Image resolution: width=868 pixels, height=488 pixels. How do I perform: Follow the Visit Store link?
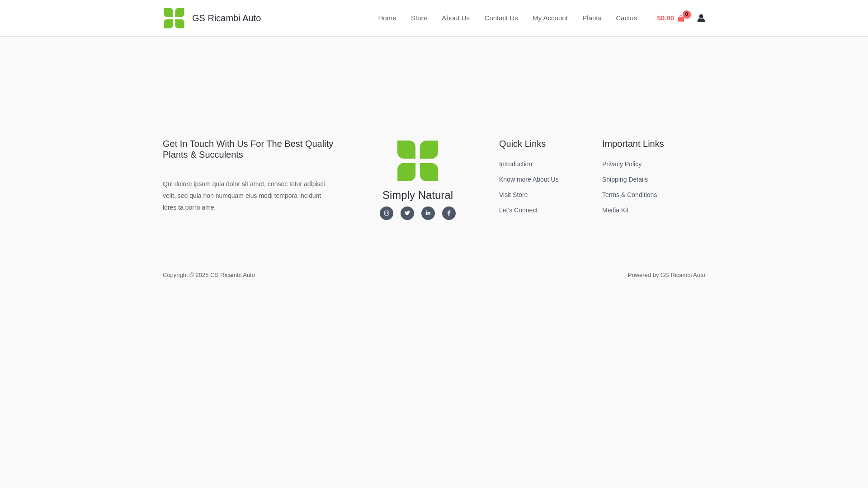513,195
